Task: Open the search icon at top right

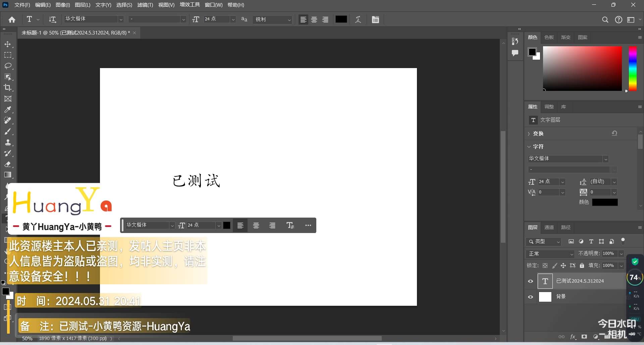Action: (x=605, y=19)
